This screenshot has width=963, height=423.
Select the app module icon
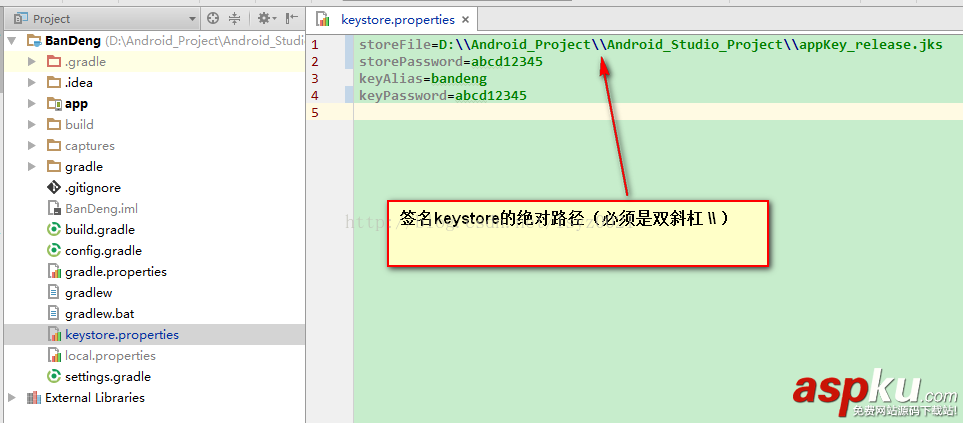pos(54,104)
